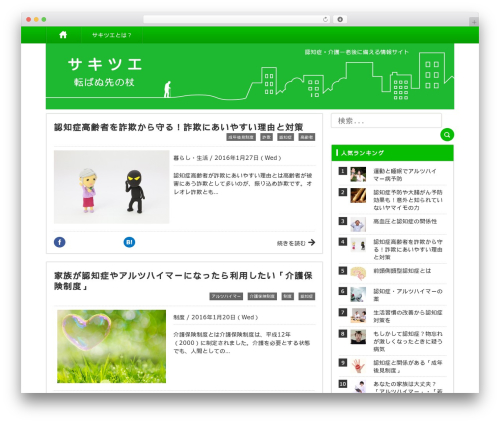Open ranking 8 もしかして認知症？ article
Viewport: 500px width, 423px height.
coord(408,341)
